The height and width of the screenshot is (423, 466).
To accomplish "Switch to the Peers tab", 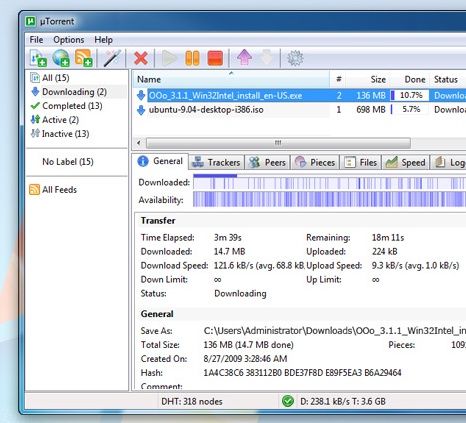I will [268, 162].
